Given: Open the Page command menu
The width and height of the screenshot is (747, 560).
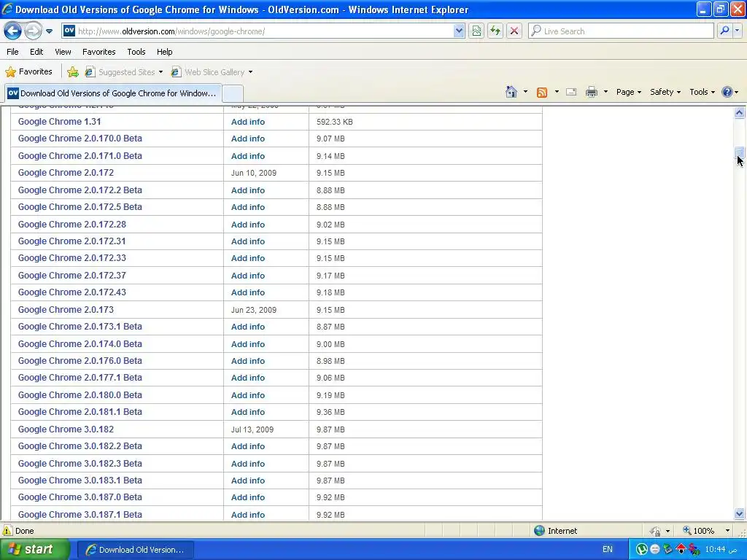Looking at the screenshot, I should 628,92.
